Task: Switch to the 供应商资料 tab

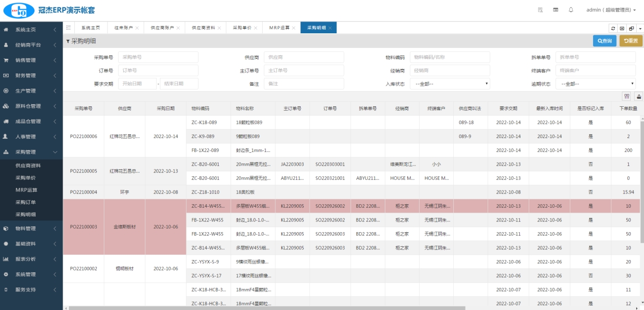Action: click(203, 28)
